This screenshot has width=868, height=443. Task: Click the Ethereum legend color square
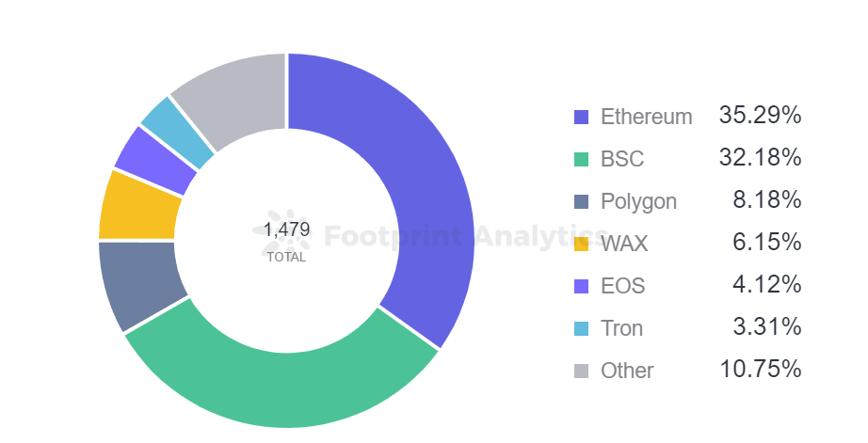tap(582, 118)
